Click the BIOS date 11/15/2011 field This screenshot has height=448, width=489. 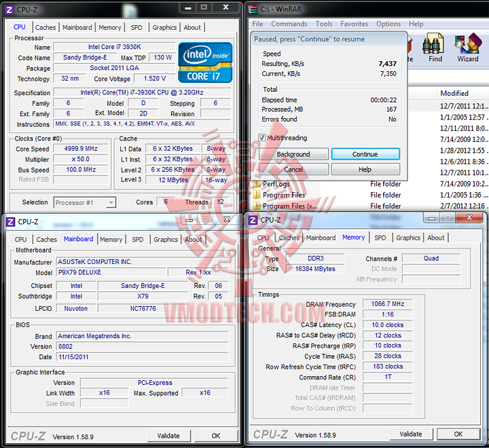(x=142, y=357)
